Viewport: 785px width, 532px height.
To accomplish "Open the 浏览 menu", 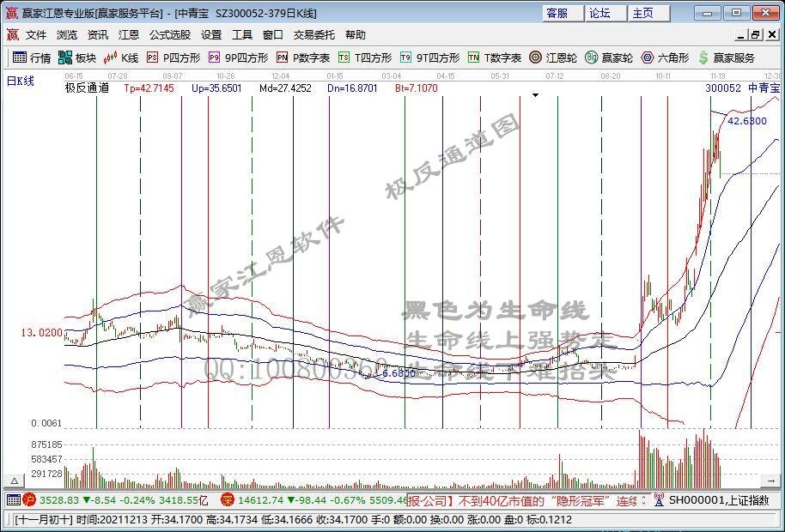I will tap(67, 35).
